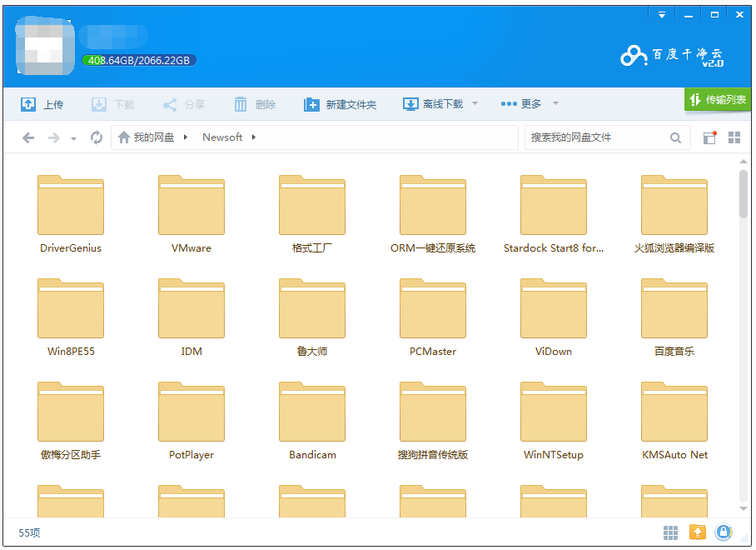Open the 搜狗拼音传统版 folder
This screenshot has height=550, width=756.
click(x=433, y=421)
